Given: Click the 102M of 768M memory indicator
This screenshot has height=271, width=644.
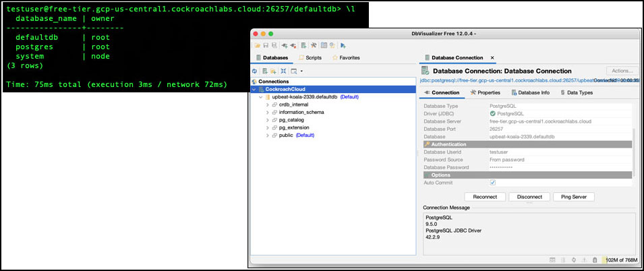Looking at the screenshot, I should click(620, 260).
